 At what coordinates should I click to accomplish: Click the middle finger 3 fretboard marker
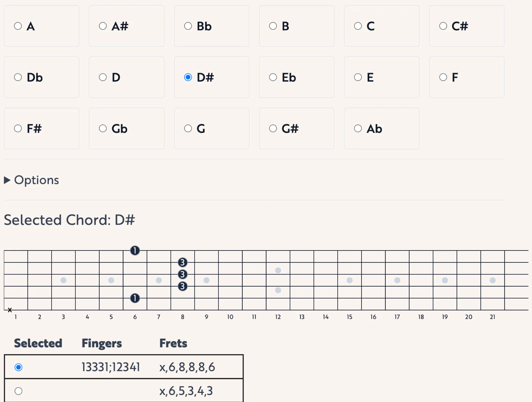point(183,274)
